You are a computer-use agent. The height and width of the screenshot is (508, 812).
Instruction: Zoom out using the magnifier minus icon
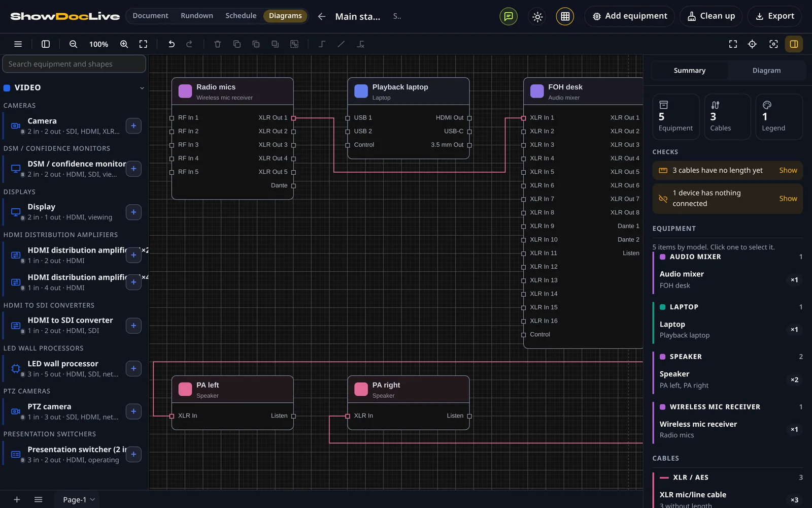tap(74, 44)
